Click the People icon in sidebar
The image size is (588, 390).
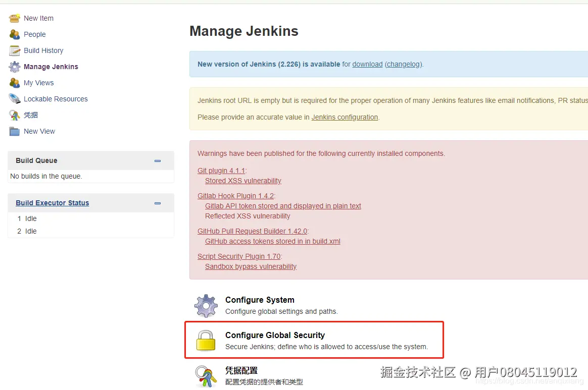pyautogui.click(x=15, y=34)
